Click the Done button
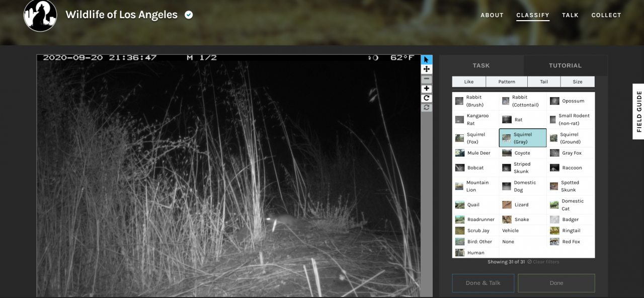This screenshot has width=644, height=298. point(556,283)
